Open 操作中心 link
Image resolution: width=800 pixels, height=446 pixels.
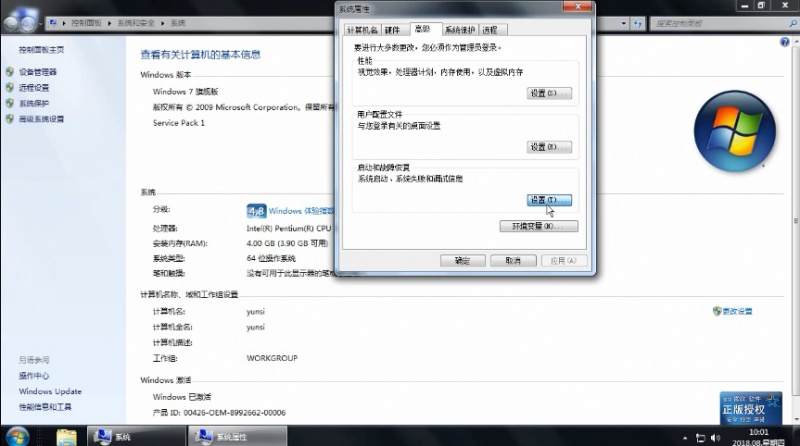click(x=34, y=376)
